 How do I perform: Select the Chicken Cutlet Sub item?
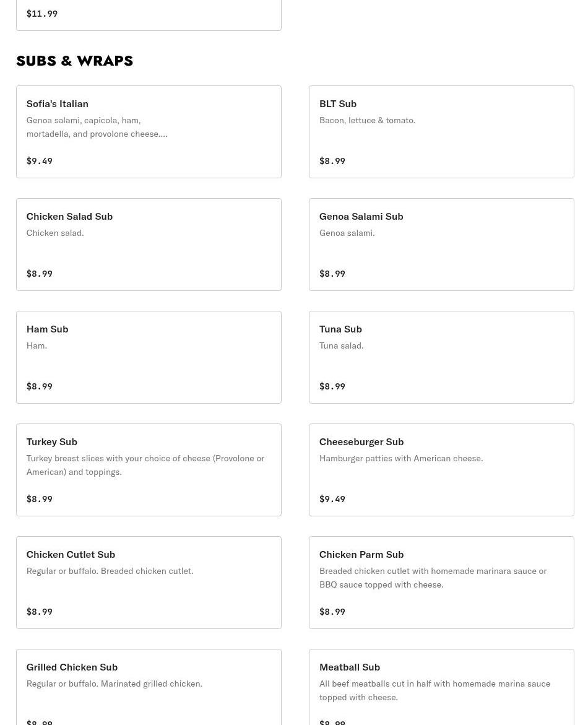pos(149,582)
